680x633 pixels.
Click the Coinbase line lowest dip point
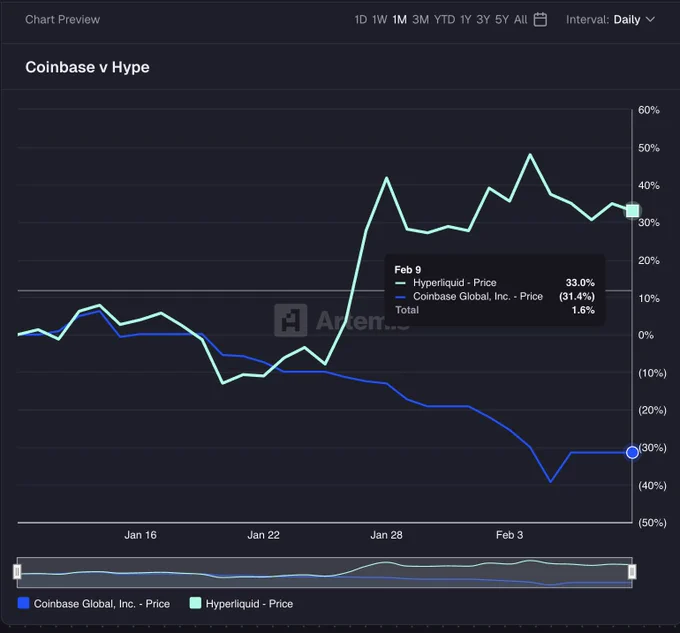click(x=551, y=482)
